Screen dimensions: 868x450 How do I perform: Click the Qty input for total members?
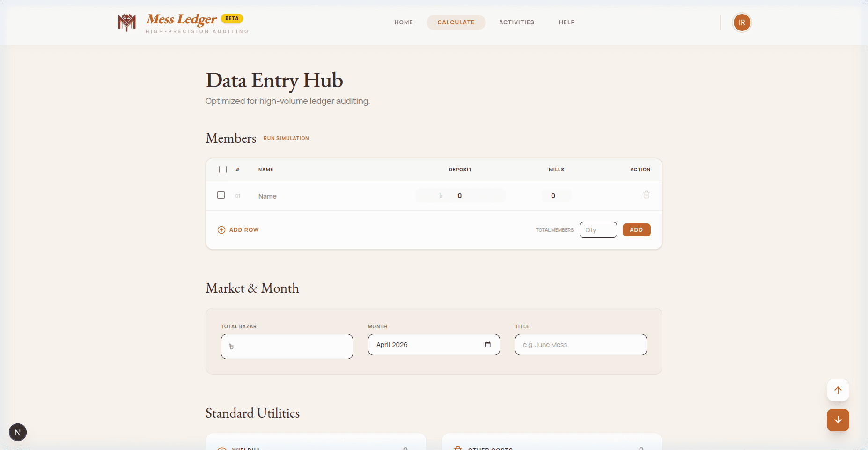click(598, 230)
